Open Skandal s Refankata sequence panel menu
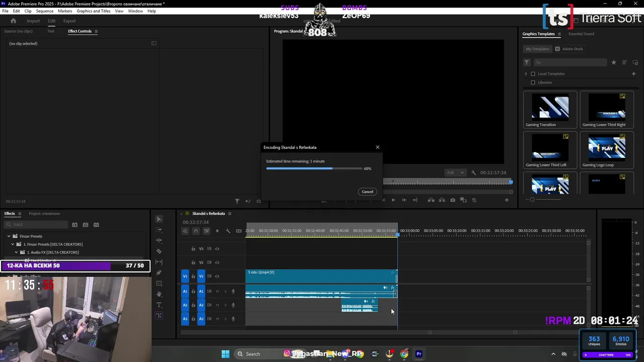 [x=230, y=214]
